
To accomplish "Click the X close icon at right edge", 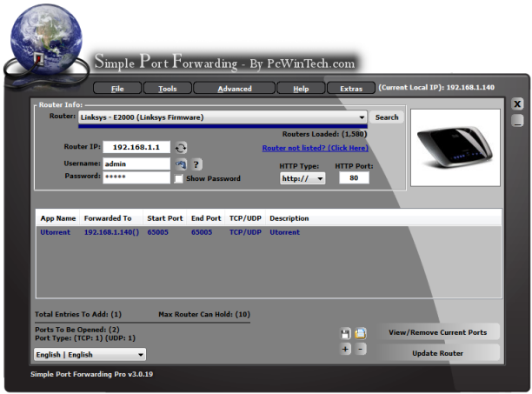I will tap(517, 104).
